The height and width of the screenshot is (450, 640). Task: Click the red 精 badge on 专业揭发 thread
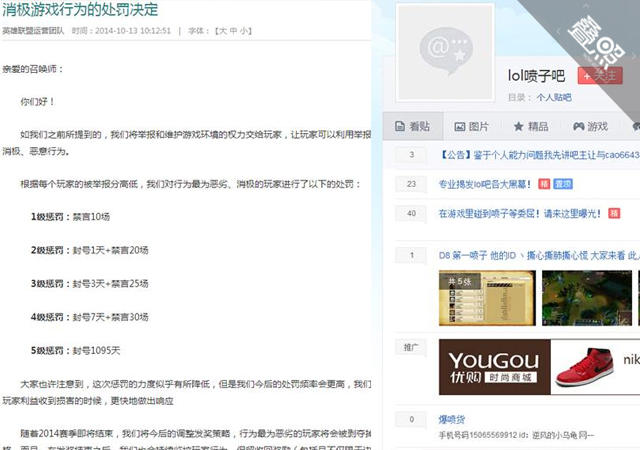click(544, 185)
